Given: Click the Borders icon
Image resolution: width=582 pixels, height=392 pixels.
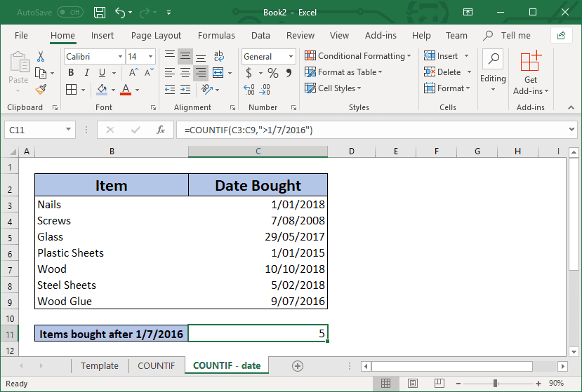Looking at the screenshot, I should pyautogui.click(x=71, y=89).
